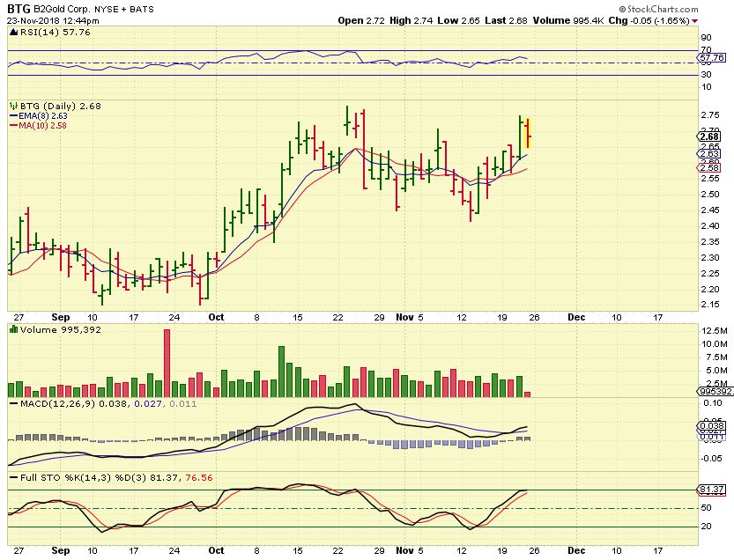The image size is (734, 560).
Task: Click the 90 label on RSI axis
Action: (707, 38)
